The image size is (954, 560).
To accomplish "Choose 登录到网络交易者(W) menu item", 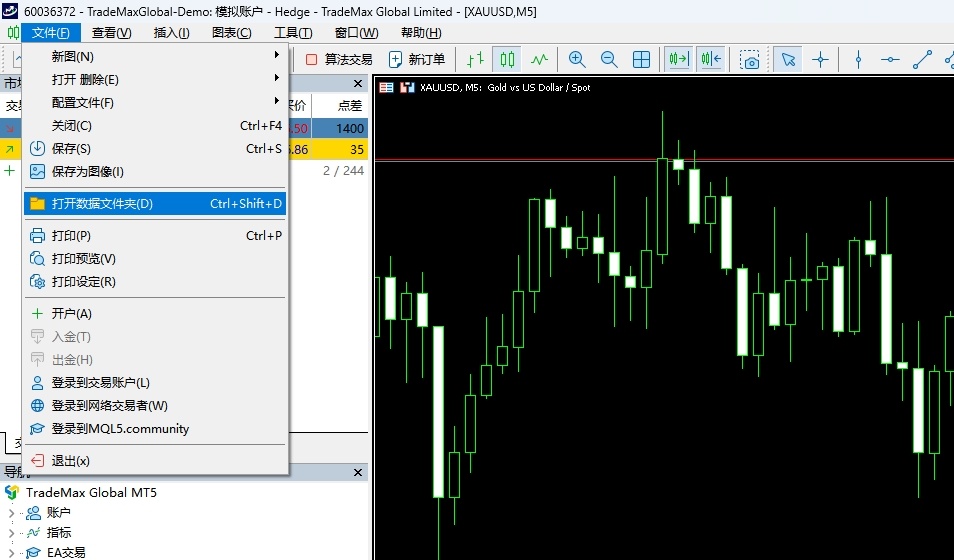I will [155, 406].
